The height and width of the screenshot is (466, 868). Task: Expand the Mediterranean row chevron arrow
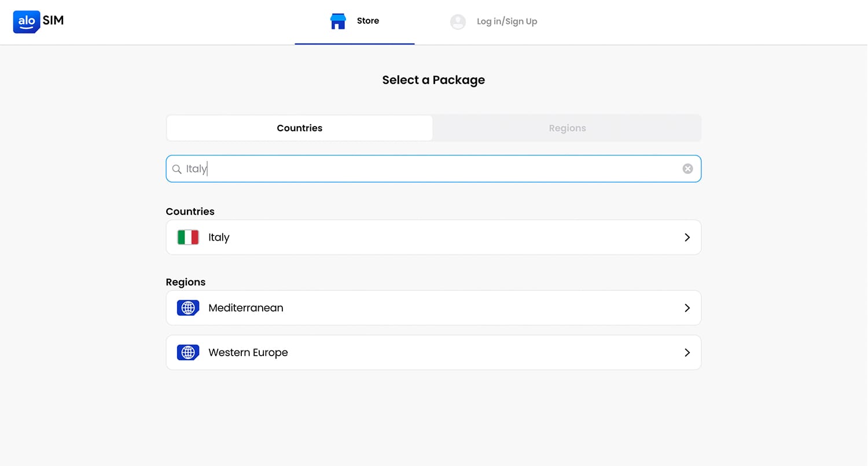[687, 308]
